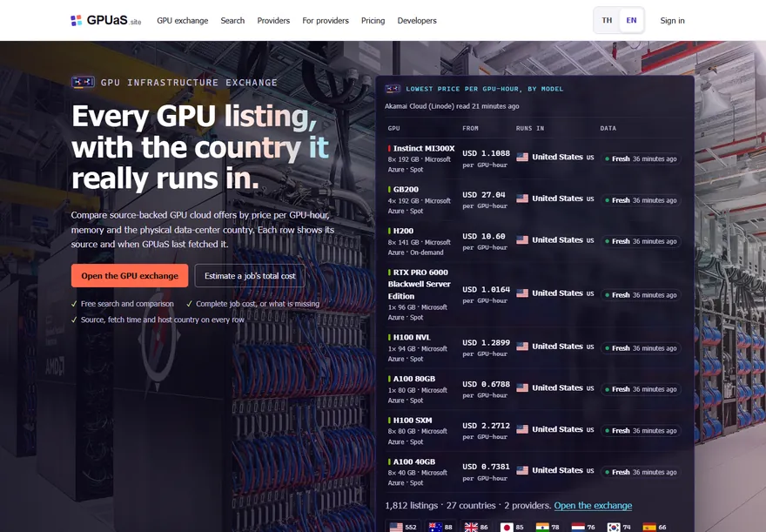
Task: Click Sign in
Action: click(672, 21)
